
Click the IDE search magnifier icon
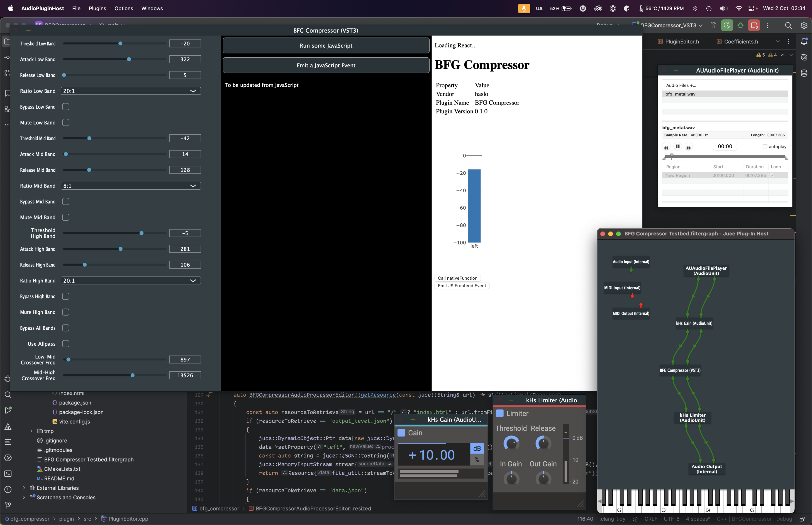(x=788, y=26)
